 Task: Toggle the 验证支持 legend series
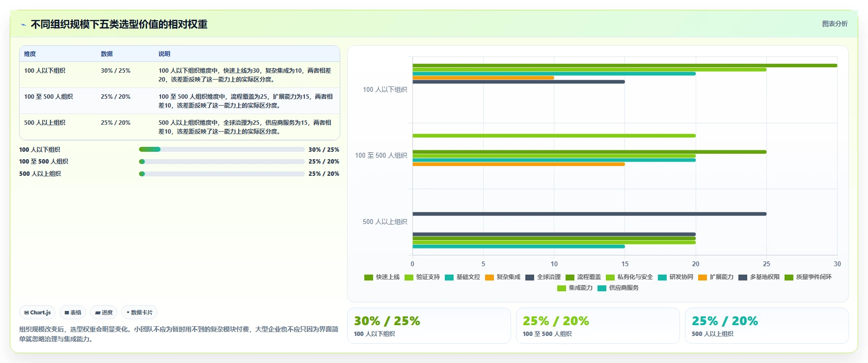click(422, 277)
